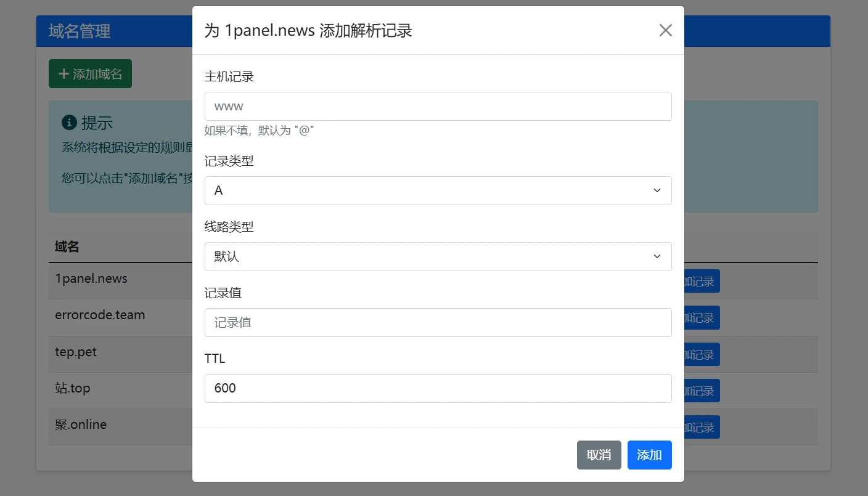Click add record button in 1panel.news row
The height and width of the screenshot is (496, 868).
coord(702,282)
